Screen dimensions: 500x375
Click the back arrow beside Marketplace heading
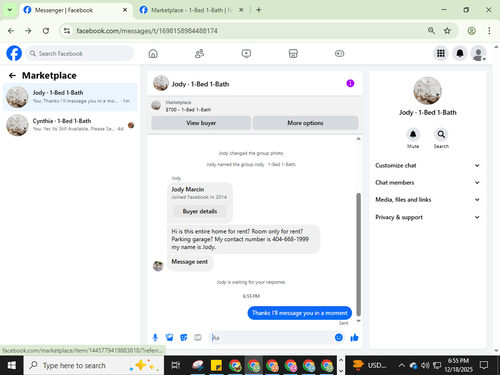[12, 76]
